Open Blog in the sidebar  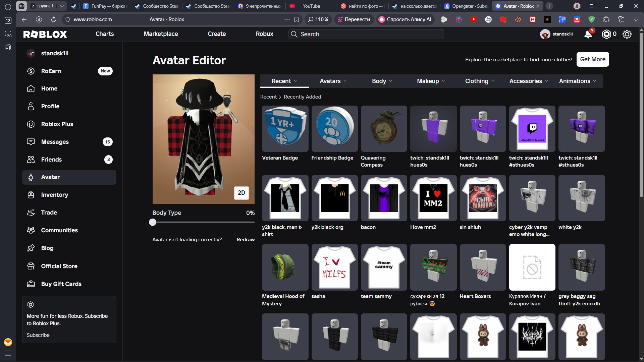[69, 248]
